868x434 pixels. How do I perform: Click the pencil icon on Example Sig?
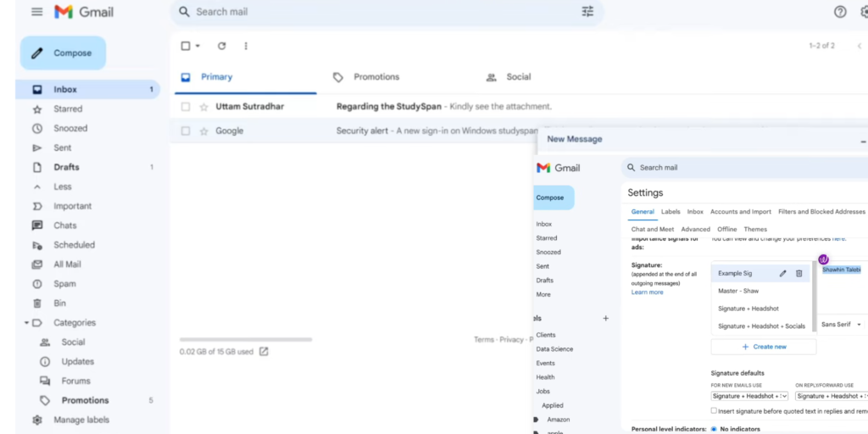coord(783,274)
